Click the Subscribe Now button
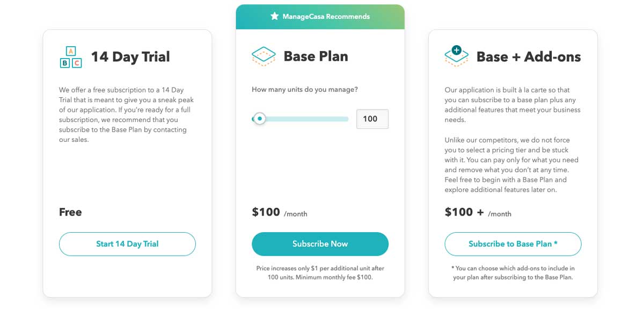 [x=320, y=244]
